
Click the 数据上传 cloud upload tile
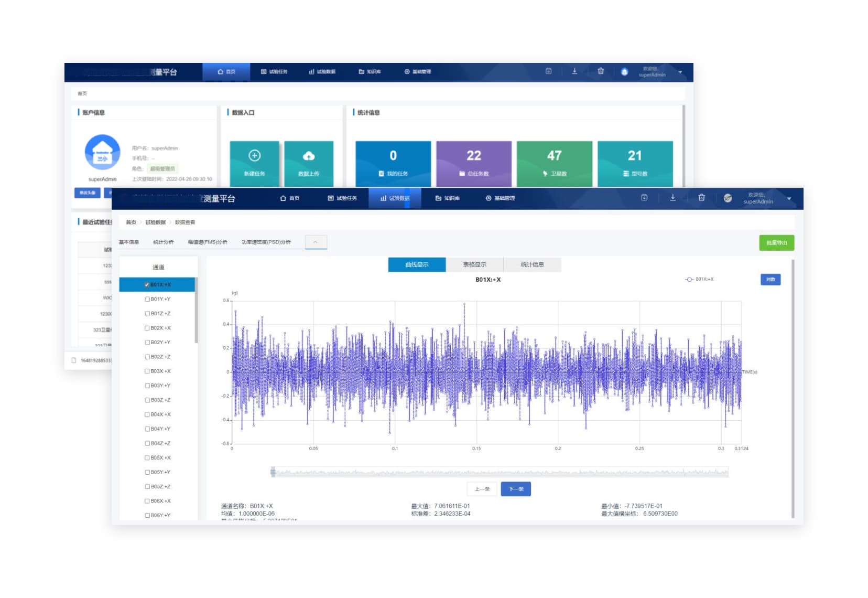[x=309, y=164]
